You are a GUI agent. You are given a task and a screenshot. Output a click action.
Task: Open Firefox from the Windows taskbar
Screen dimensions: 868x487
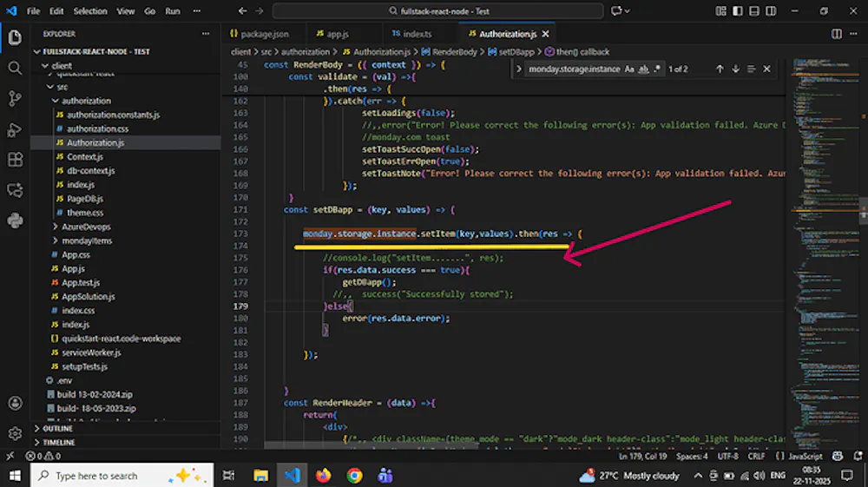tap(323, 475)
